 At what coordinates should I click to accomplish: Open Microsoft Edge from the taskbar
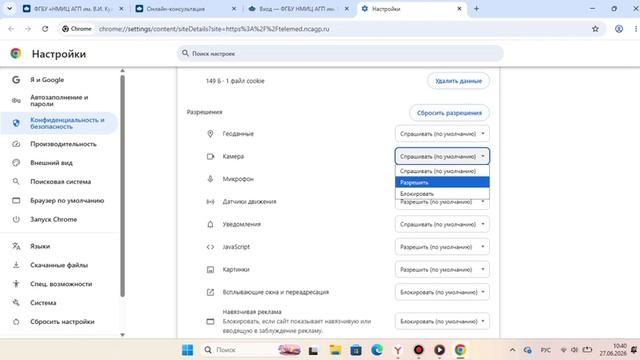pos(377,350)
